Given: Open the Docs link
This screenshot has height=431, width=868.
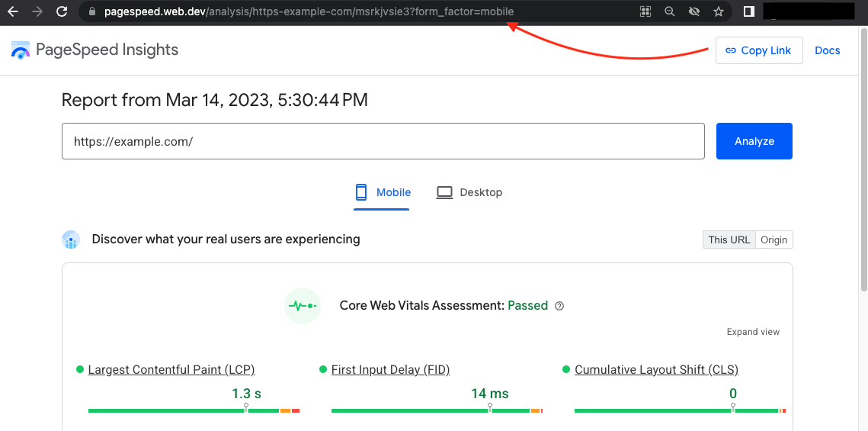Looking at the screenshot, I should click(827, 50).
